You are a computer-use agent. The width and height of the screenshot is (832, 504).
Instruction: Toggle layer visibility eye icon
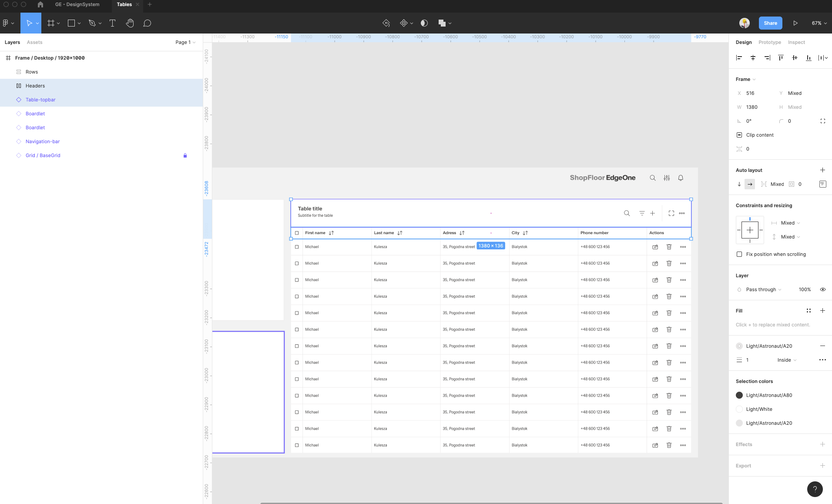click(822, 289)
